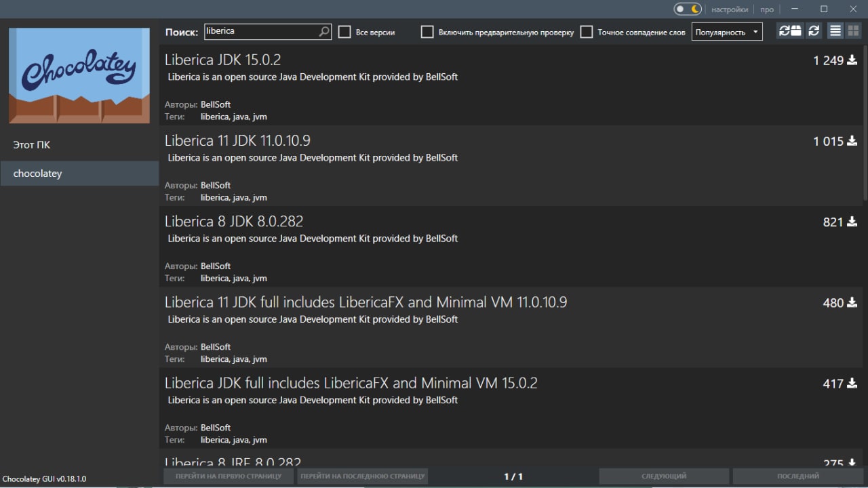Viewport: 868px width, 488px height.
Task: Click the 821 download count
Action: [x=833, y=222]
